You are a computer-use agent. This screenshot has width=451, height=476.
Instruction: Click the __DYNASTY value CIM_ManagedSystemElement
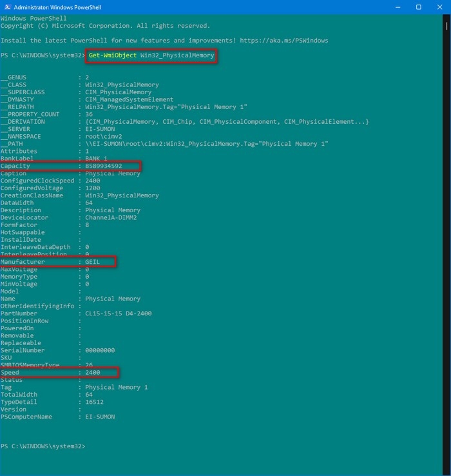130,99
